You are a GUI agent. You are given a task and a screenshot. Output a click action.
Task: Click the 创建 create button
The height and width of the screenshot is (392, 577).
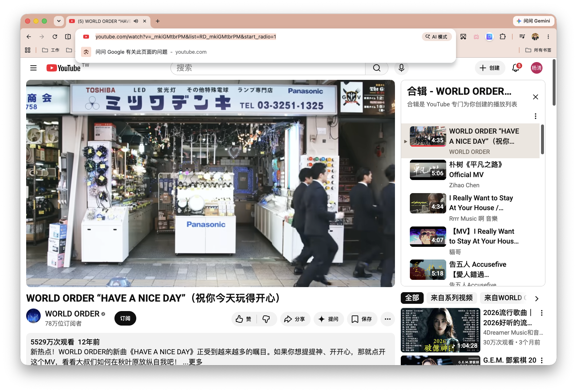point(490,68)
